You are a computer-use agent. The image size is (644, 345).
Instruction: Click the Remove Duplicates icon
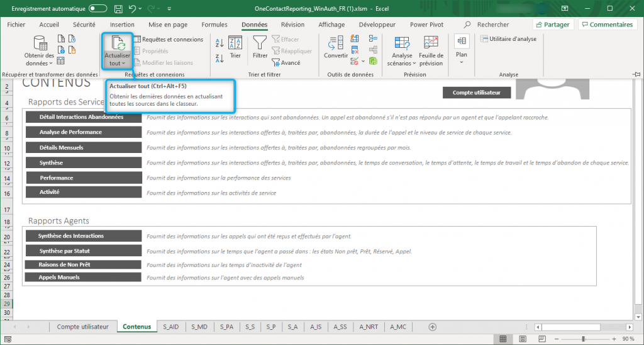click(x=355, y=50)
